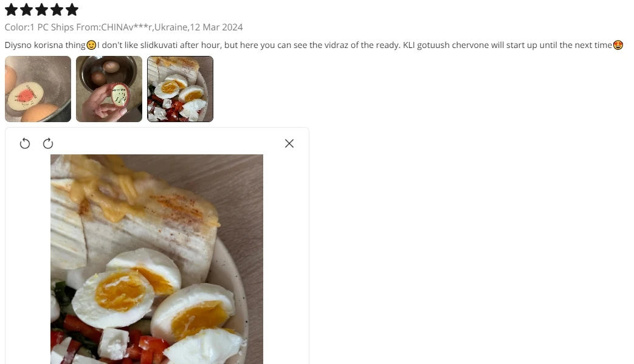Click the reviewer country 'Ukraine'

tap(171, 27)
